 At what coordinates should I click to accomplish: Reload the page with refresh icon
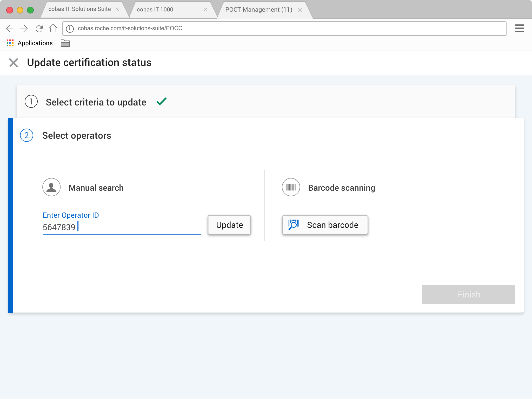pos(39,28)
